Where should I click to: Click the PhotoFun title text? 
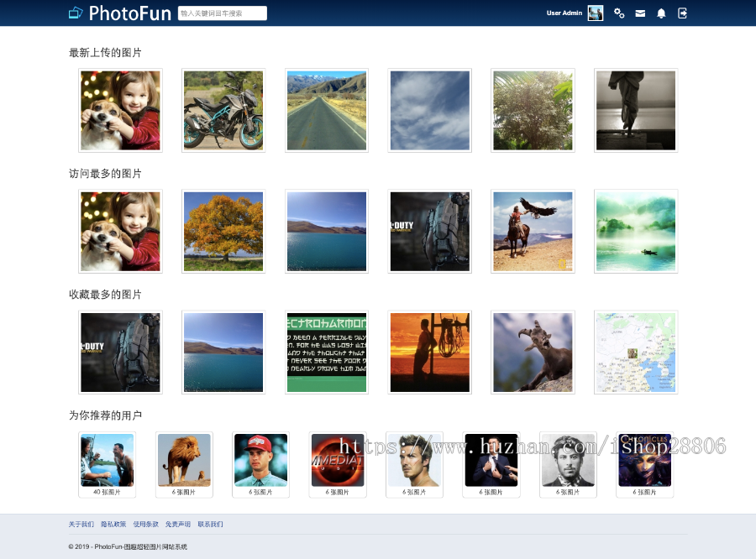pyautogui.click(x=129, y=13)
